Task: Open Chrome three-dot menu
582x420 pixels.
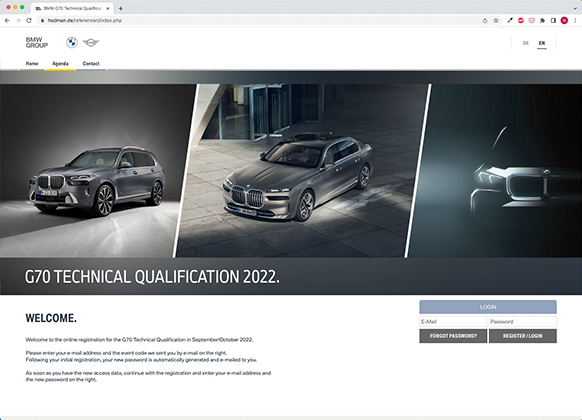Action: pyautogui.click(x=575, y=20)
